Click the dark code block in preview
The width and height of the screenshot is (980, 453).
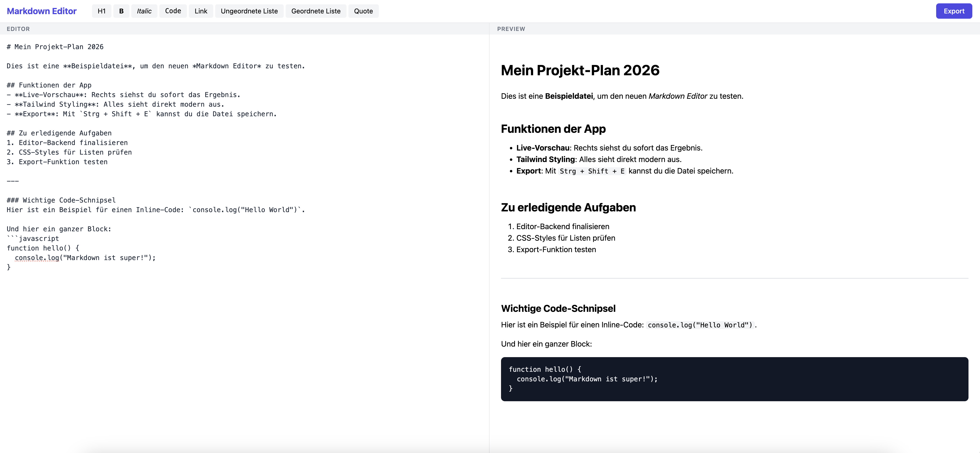734,379
